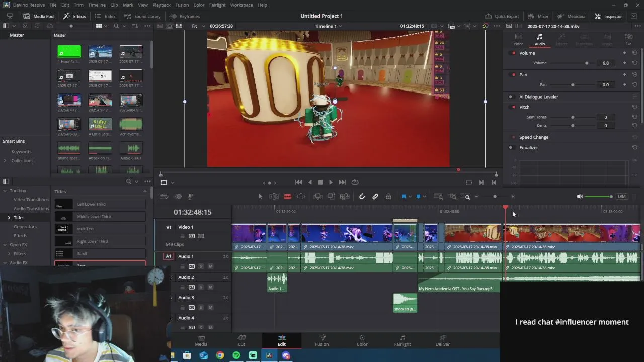This screenshot has height=362, width=644.
Task: Click the Volume slider handle in Inspector
Action: click(x=587, y=63)
